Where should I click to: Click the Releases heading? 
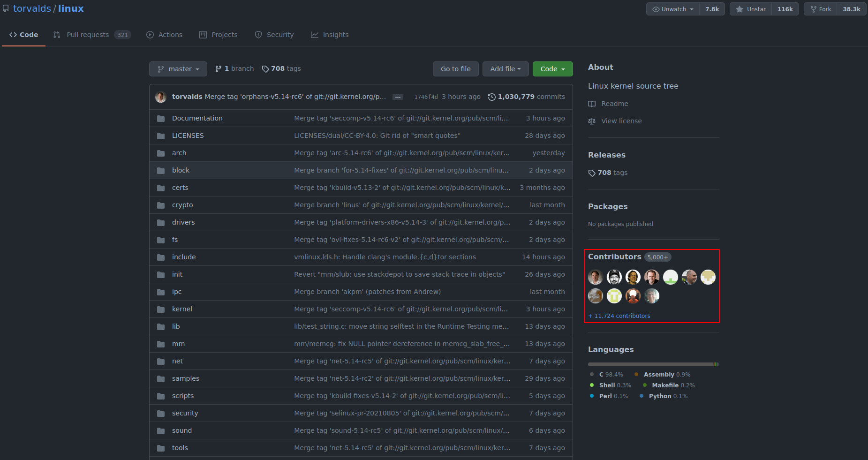click(607, 155)
